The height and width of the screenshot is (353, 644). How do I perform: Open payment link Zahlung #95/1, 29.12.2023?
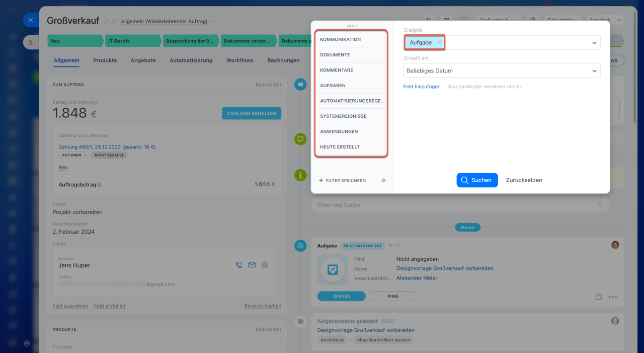[x=107, y=147]
